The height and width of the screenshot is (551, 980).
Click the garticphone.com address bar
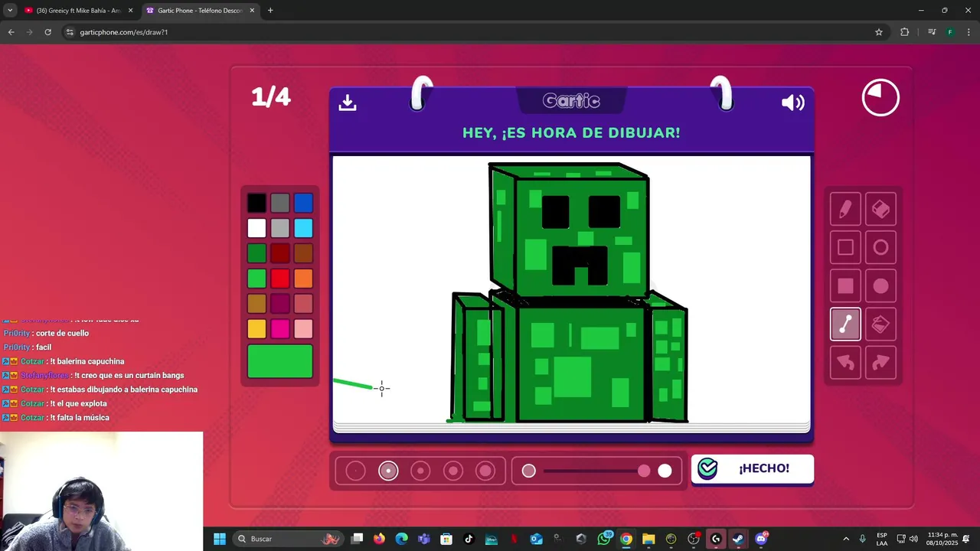tap(475, 32)
